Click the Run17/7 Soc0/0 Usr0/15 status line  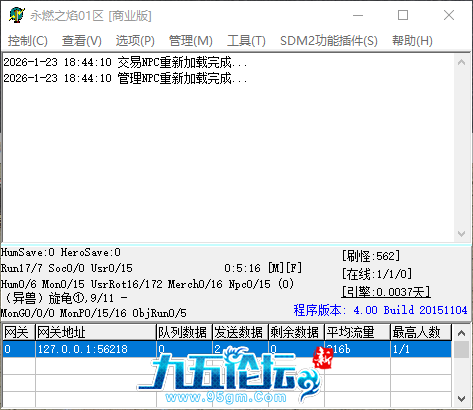point(67,268)
